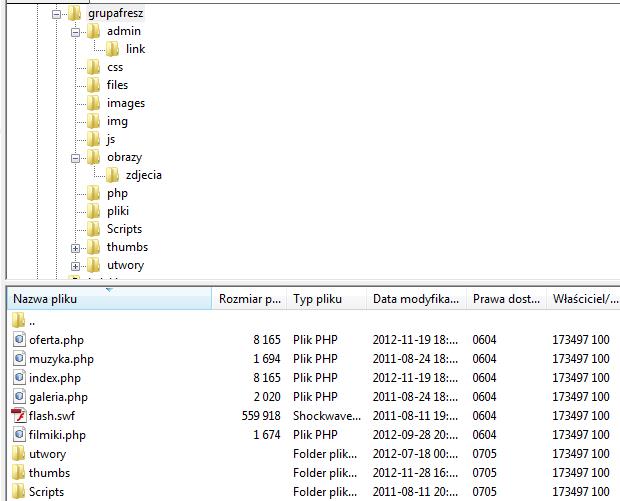Expand the utwory folder in tree

[x=76, y=265]
